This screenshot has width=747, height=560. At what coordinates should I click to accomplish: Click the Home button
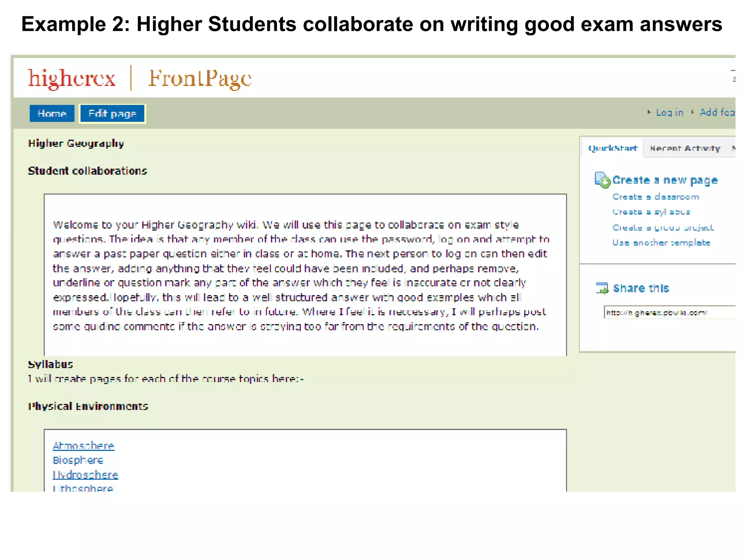click(x=52, y=113)
